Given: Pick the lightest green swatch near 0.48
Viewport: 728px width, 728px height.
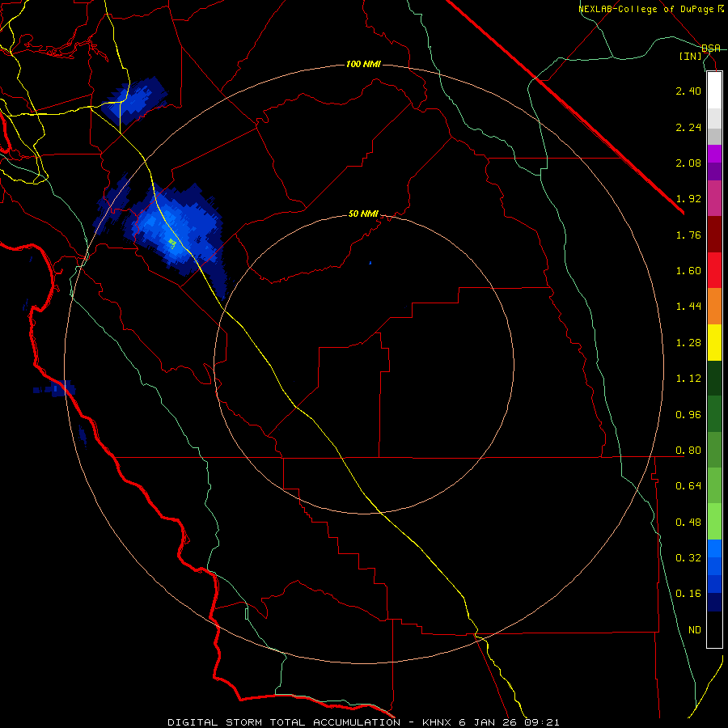Looking at the screenshot, I should pos(714,522).
